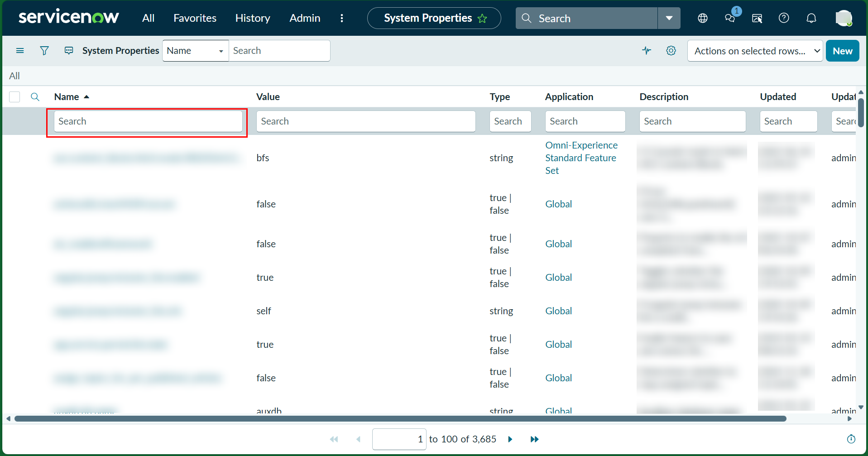Jump to the last page of results

point(535,439)
